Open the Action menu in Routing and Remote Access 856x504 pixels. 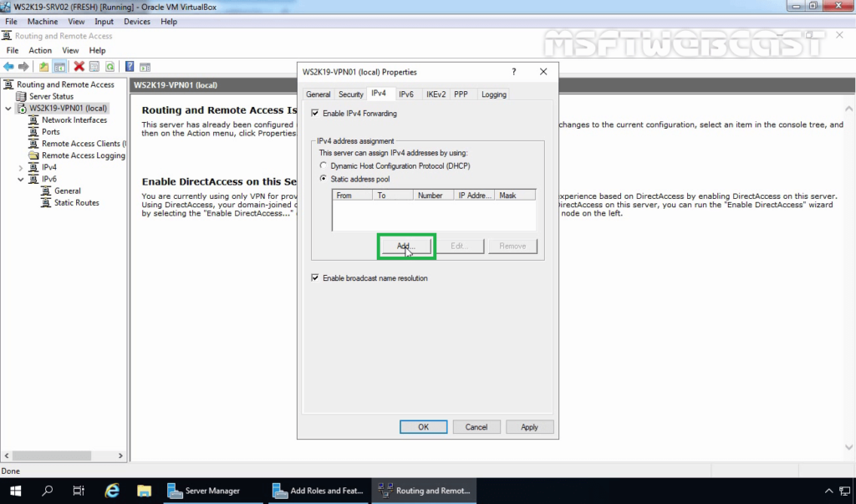pyautogui.click(x=40, y=50)
